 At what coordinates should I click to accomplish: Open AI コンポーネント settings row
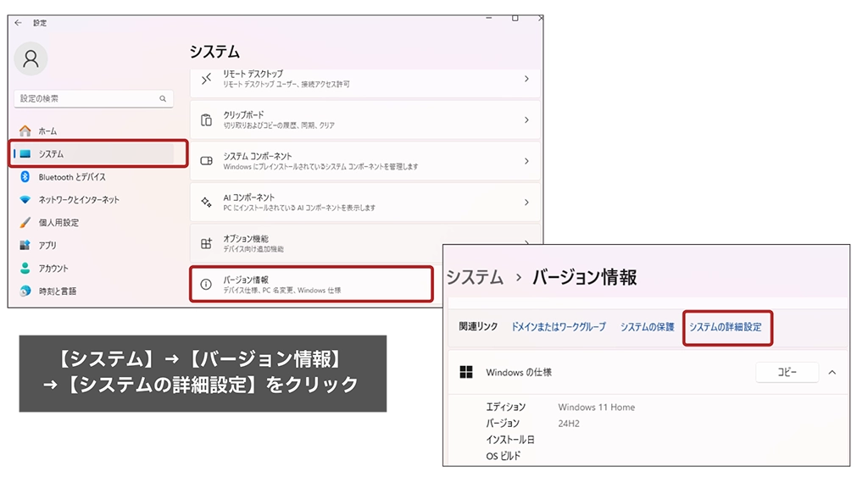[364, 202]
